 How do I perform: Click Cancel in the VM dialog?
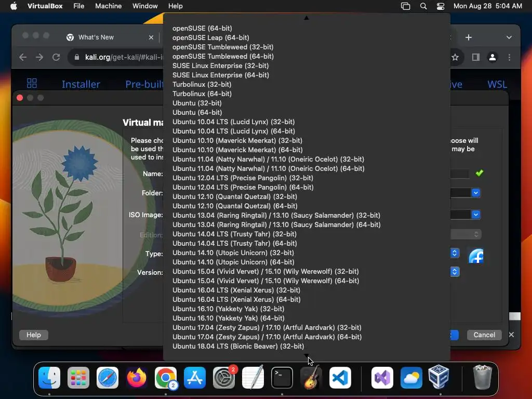click(x=484, y=335)
